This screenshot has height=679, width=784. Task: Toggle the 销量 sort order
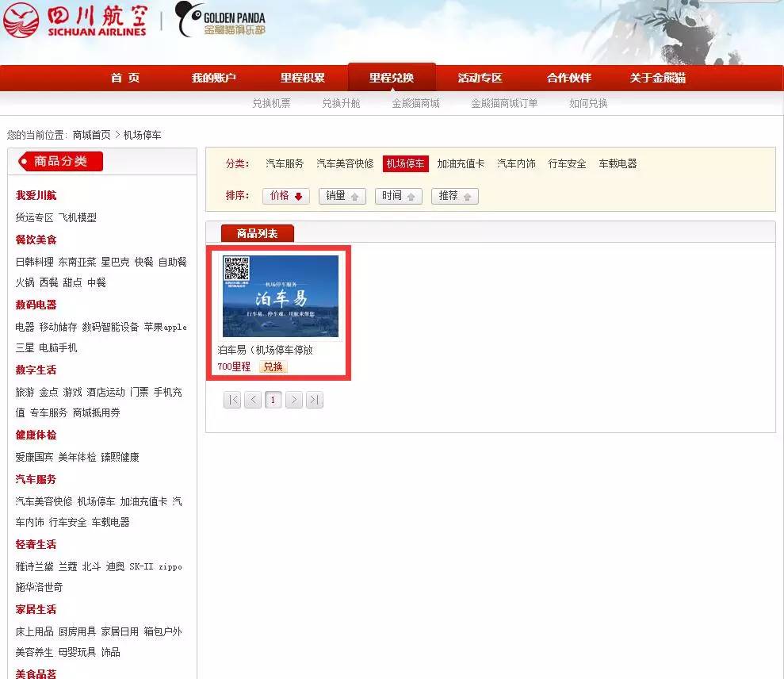click(x=342, y=196)
